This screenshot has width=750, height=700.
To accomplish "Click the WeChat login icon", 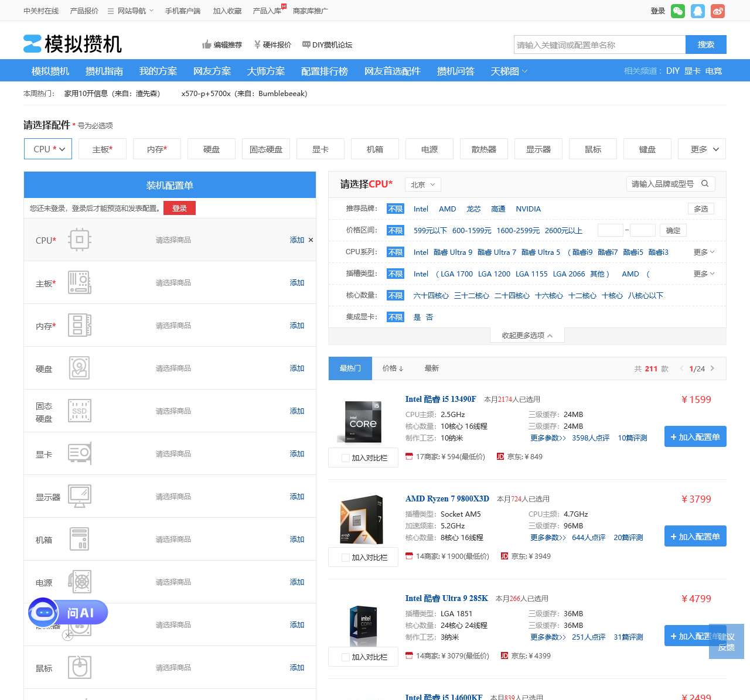I will (678, 11).
